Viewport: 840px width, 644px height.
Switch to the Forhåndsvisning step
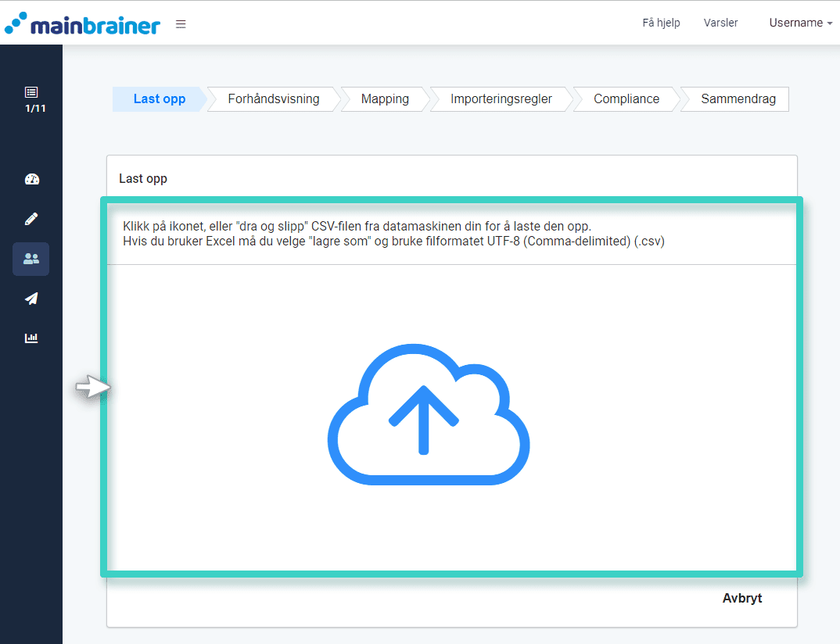(273, 98)
